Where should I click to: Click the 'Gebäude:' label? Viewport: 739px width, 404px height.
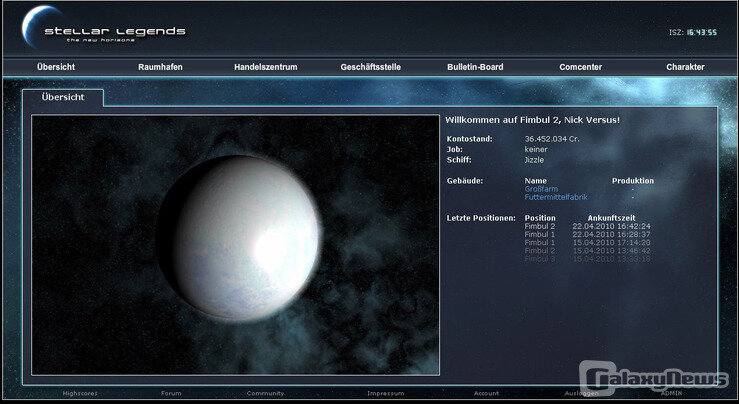[465, 181]
